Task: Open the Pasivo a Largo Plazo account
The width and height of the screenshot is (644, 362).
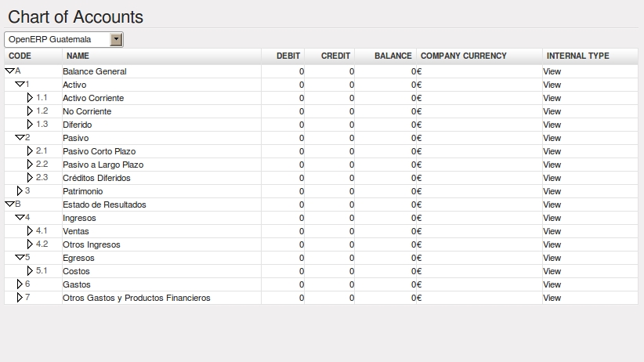Action: (103, 165)
